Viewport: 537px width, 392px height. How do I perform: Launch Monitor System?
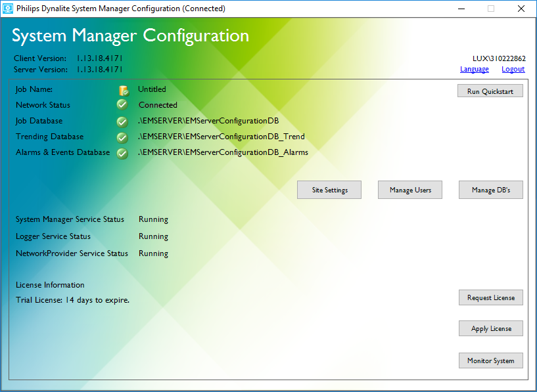tap(490, 360)
